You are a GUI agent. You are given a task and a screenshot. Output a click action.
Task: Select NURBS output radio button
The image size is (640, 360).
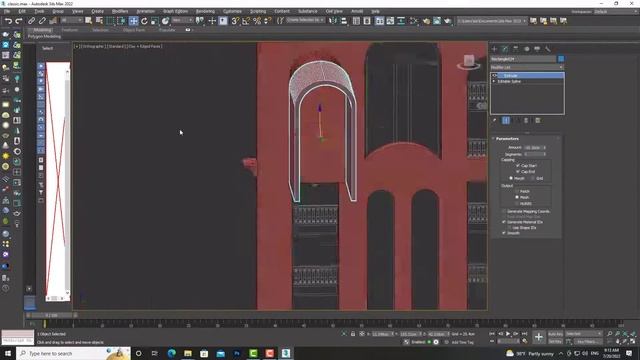(x=517, y=203)
